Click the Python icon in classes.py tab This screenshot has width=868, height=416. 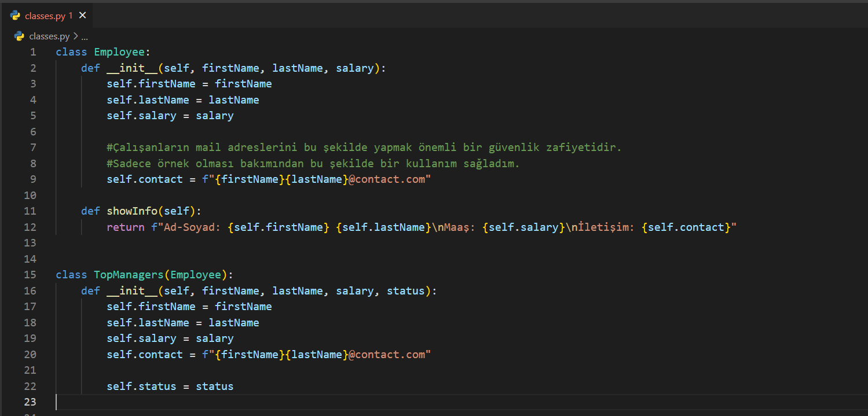point(15,16)
